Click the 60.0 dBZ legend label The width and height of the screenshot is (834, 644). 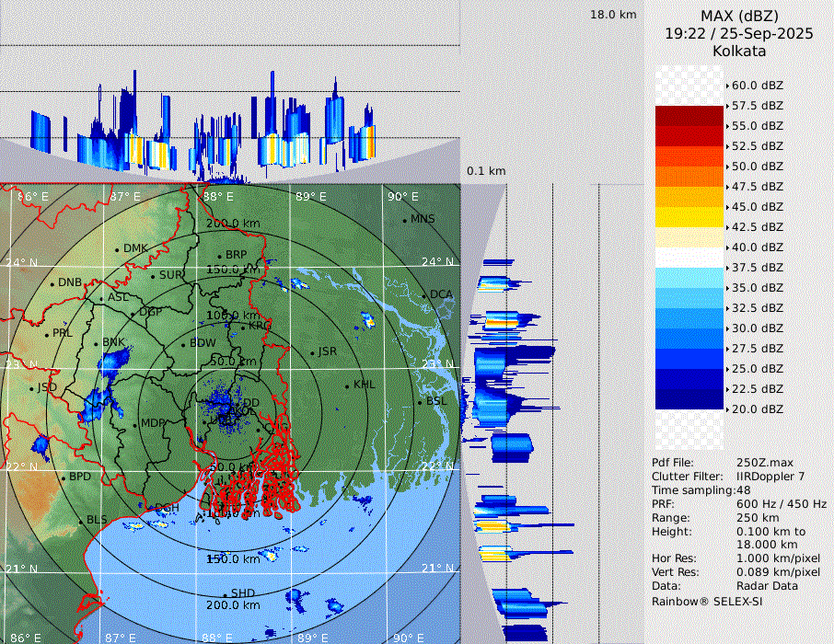tap(757, 86)
